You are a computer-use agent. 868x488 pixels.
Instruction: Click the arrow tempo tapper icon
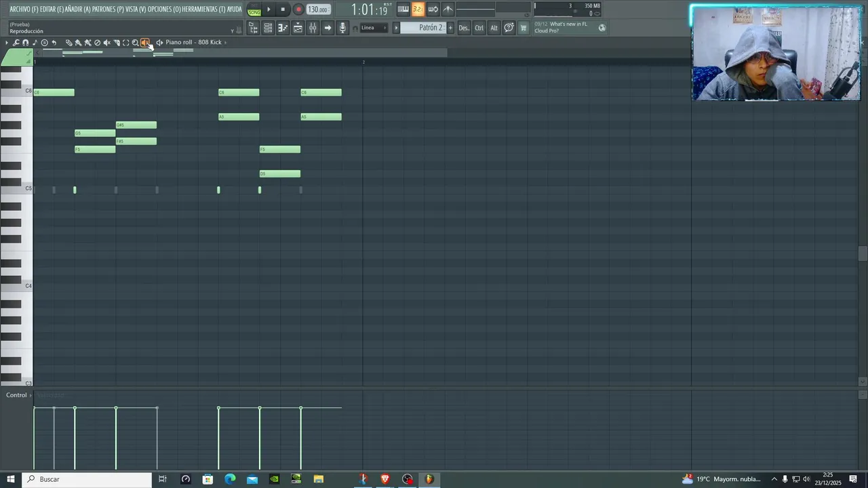coord(328,28)
